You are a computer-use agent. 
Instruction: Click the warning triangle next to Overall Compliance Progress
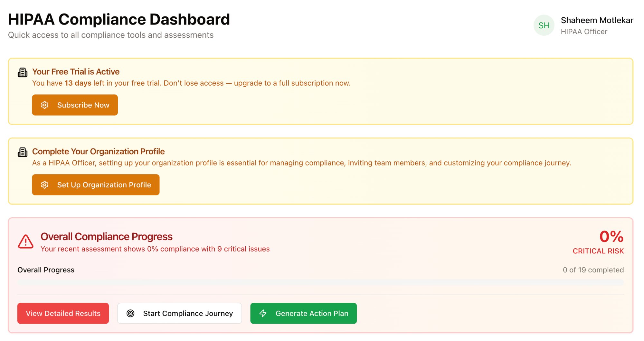coord(25,242)
